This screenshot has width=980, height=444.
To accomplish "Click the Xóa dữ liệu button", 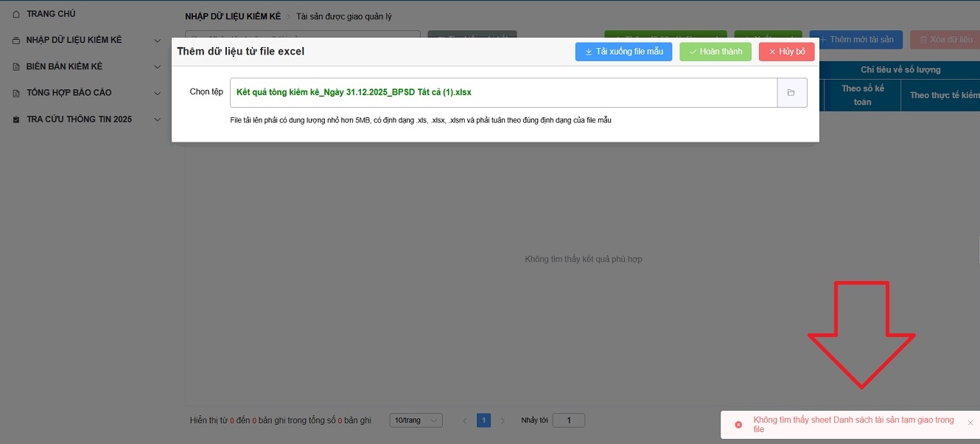I will click(945, 40).
